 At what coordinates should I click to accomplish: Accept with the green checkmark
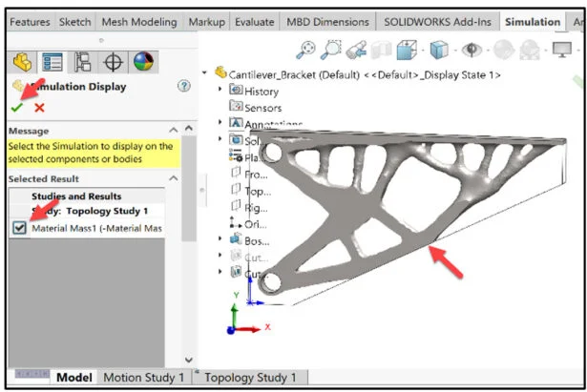[x=18, y=107]
